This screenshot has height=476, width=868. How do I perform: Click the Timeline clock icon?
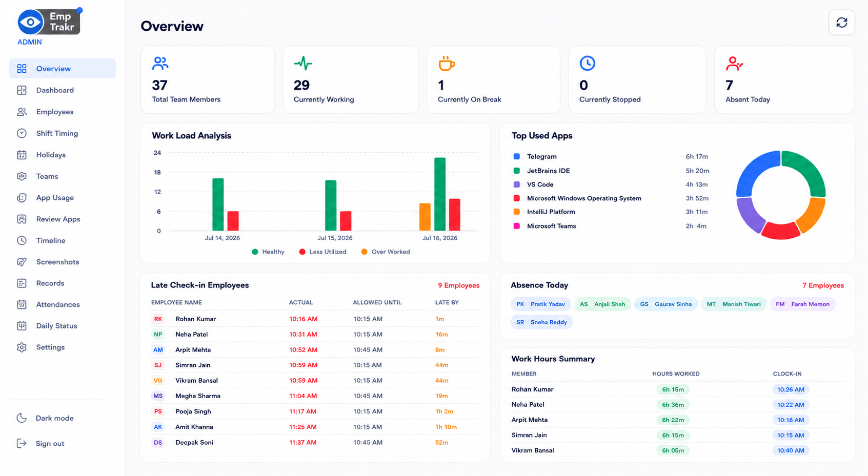click(x=22, y=240)
